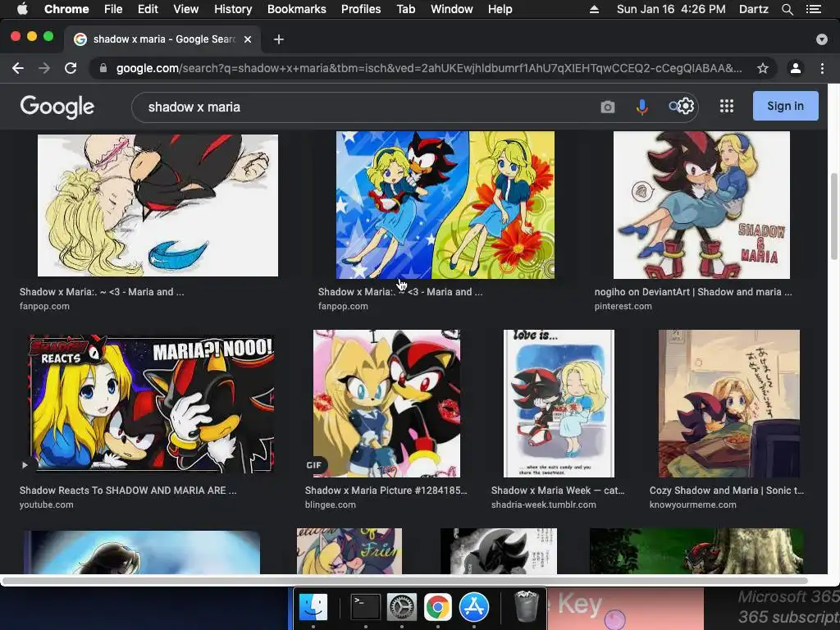Open App Store from the Dock
The width and height of the screenshot is (840, 630).
coord(474,607)
